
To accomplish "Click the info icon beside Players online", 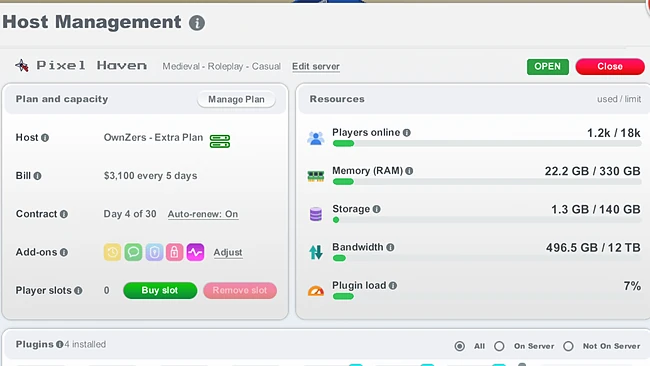I will click(407, 133).
